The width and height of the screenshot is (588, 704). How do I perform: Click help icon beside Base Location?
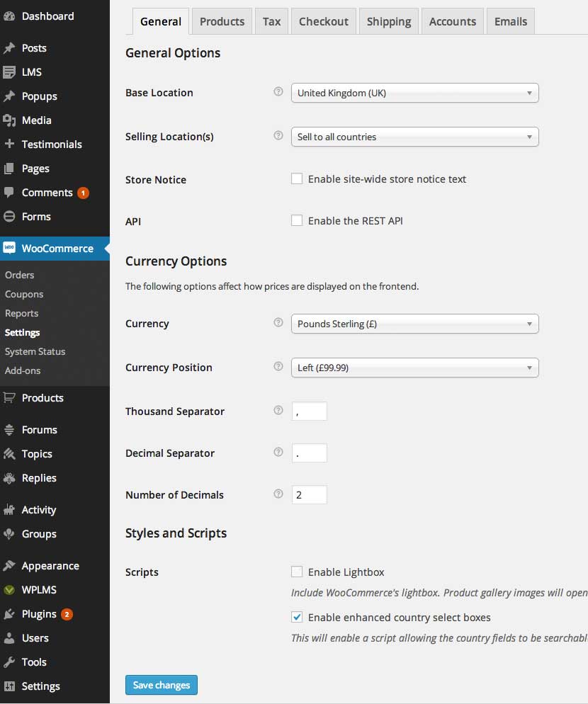click(278, 91)
